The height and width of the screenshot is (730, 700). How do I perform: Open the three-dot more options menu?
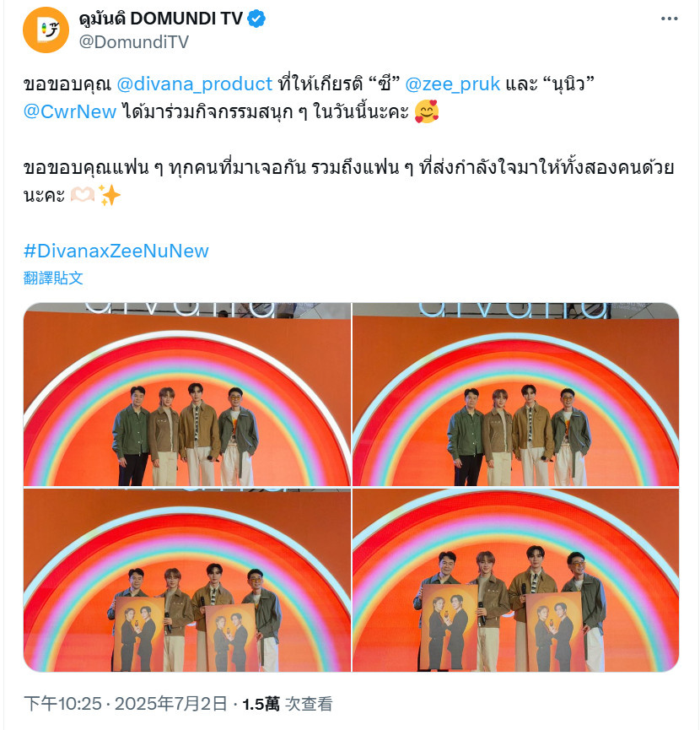coord(669,19)
